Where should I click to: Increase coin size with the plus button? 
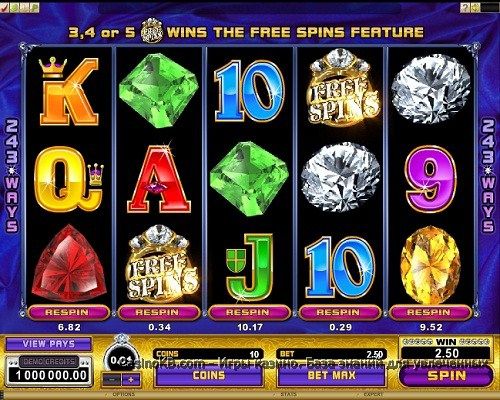point(131,379)
